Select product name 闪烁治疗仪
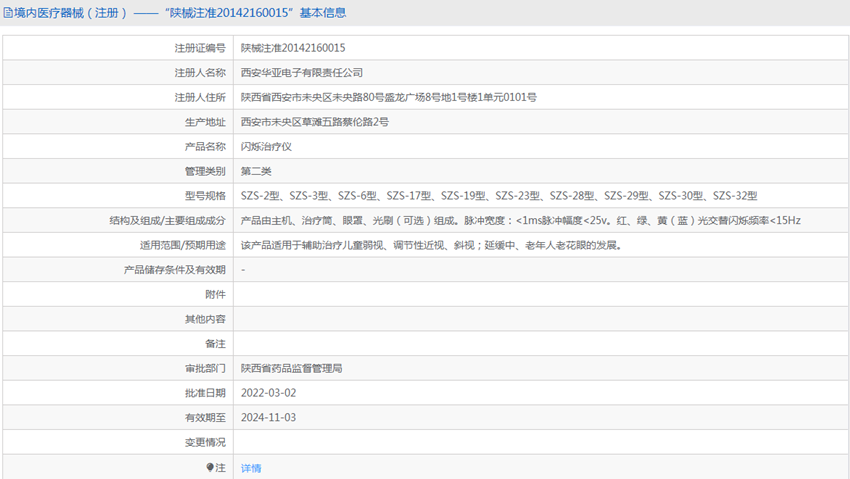The width and height of the screenshot is (850, 479). click(266, 147)
